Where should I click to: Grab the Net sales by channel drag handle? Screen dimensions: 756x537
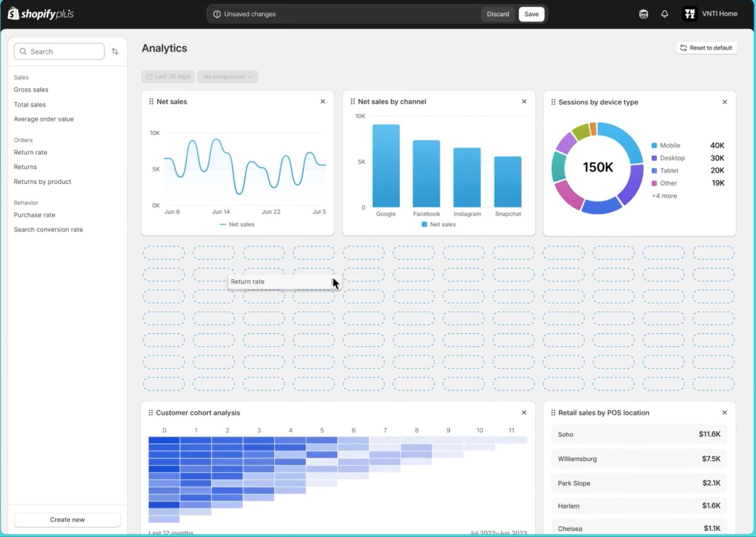point(353,102)
